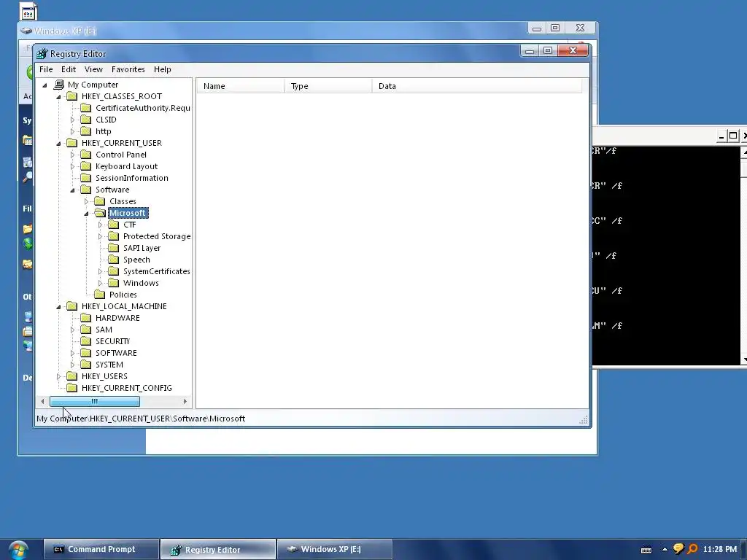The height and width of the screenshot is (560, 747).
Task: Click the tree scrollbar right arrow
Action: (x=185, y=402)
